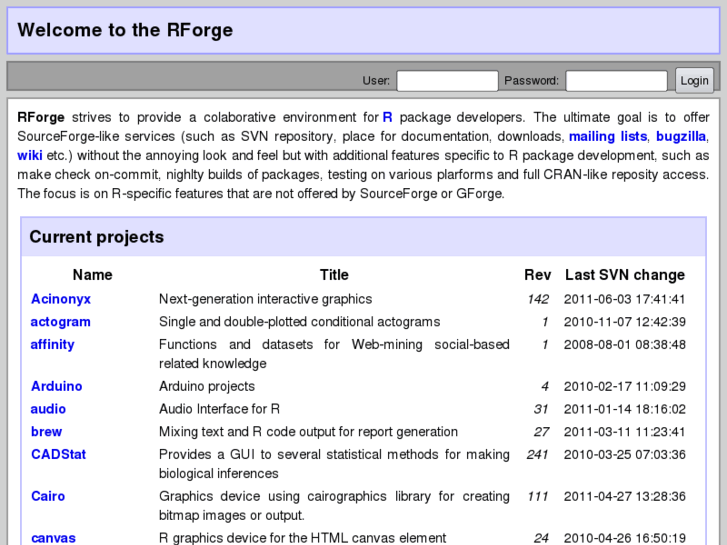The width and height of the screenshot is (727, 545).
Task: Click date 2010-04-26 16:50:19
Action: 625,538
